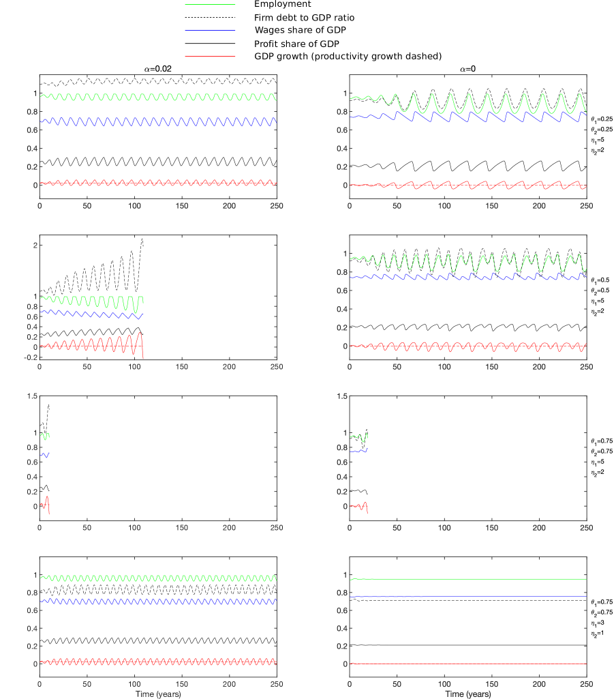This screenshot has height=699, width=616.
Task: Click the solid black Profit share legend line sample
Action: click(x=210, y=43)
